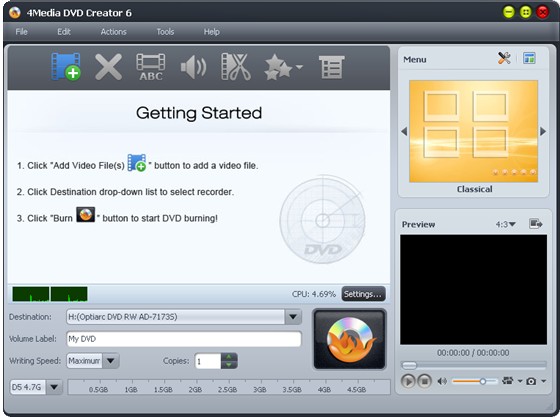The height and width of the screenshot is (417, 560).
Task: Start burning with the Burn disc button
Action: (x=350, y=339)
